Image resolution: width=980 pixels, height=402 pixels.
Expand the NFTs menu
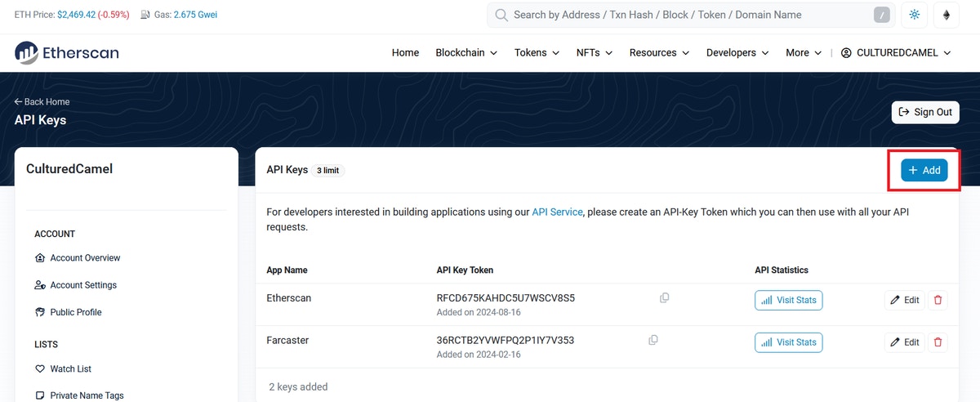595,52
